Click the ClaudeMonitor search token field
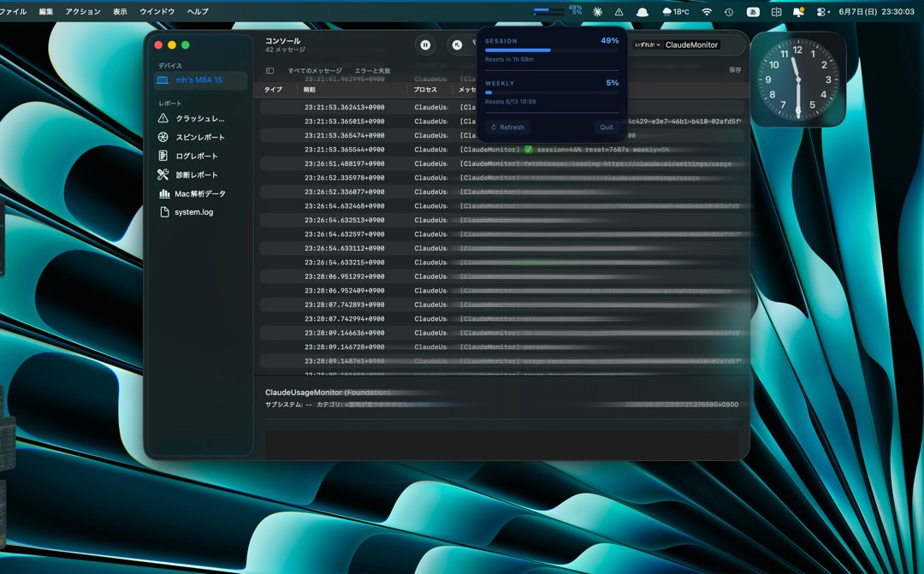Image resolution: width=924 pixels, height=574 pixels. point(691,44)
